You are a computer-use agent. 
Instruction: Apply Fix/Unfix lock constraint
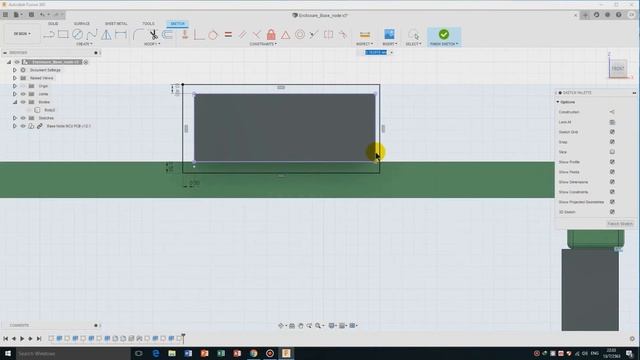[271, 35]
